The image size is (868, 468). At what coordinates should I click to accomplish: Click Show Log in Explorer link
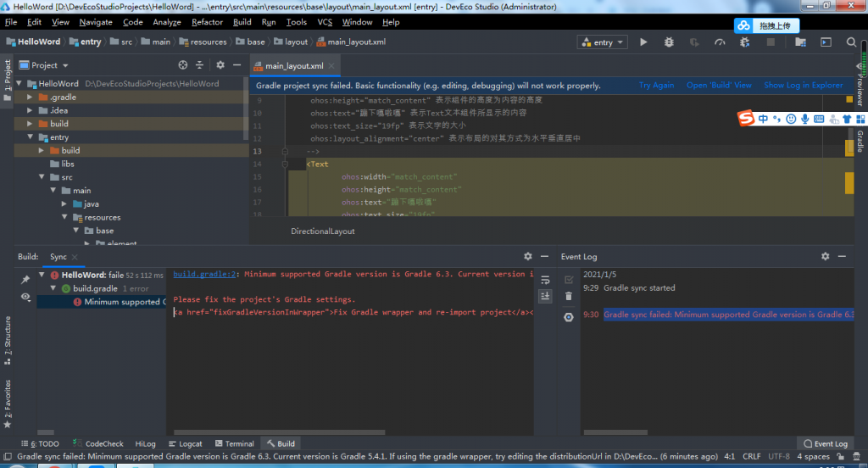pos(804,86)
